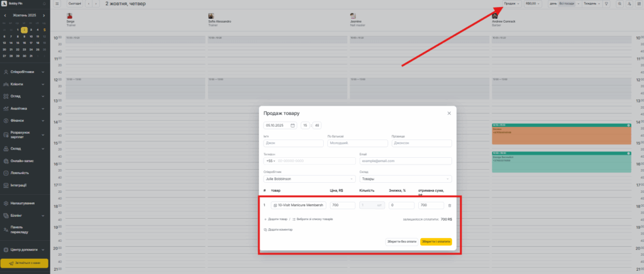Click the filter funnel icon in top toolbar
Screen dimensions: 644x274
point(606,4)
